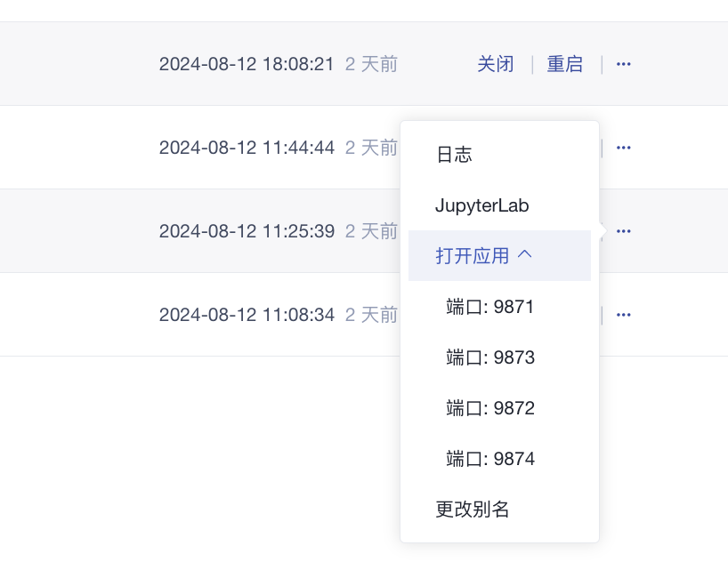Viewport: 728px width, 578px height.
Task: Select the 2024-08-12 11:25:39 timestamp
Action: pyautogui.click(x=247, y=231)
